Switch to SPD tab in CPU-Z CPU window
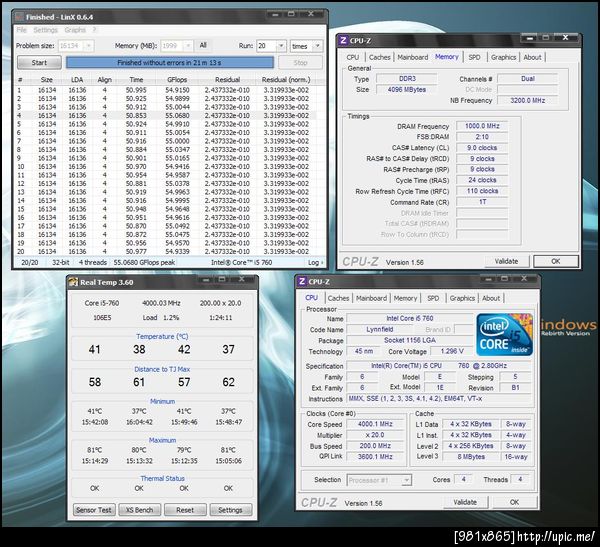 (433, 298)
